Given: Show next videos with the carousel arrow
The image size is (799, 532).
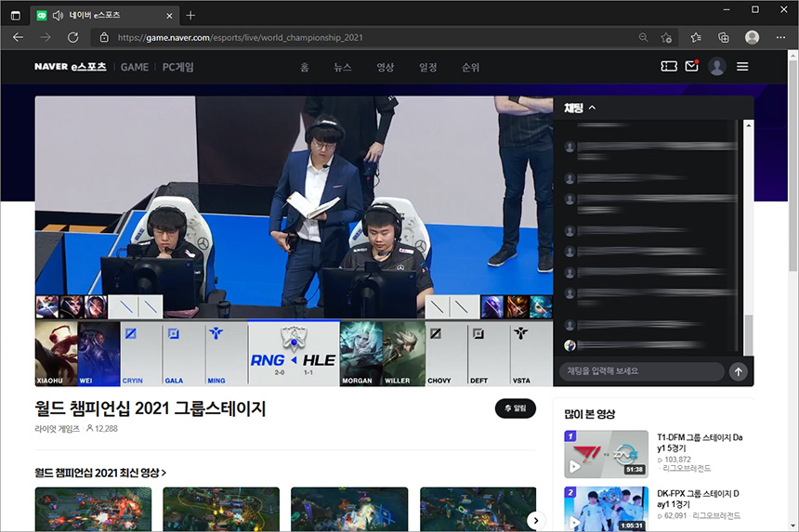Looking at the screenshot, I should point(535,520).
